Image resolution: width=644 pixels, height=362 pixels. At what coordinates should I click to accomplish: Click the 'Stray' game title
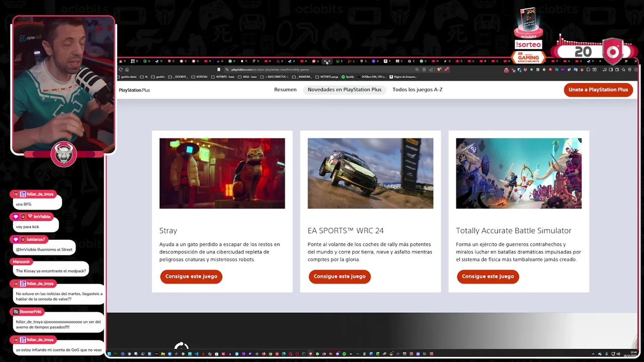168,230
